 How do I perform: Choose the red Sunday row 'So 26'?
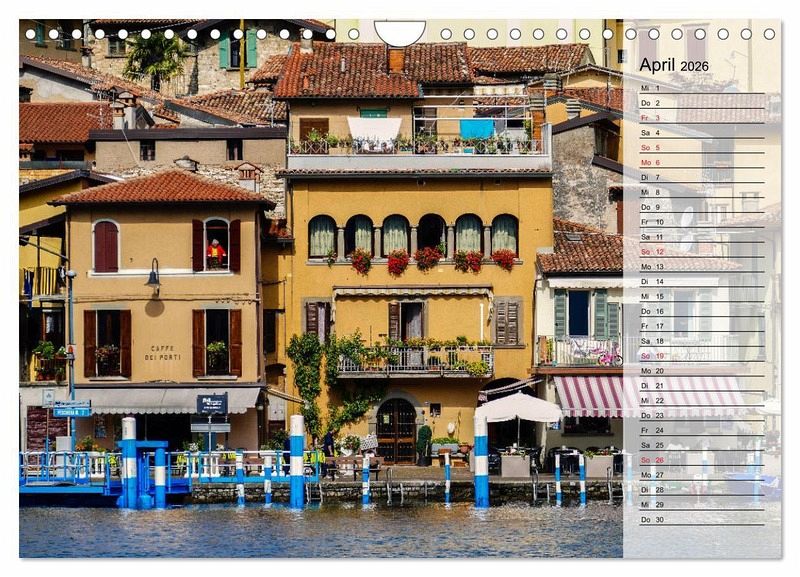click(x=702, y=460)
